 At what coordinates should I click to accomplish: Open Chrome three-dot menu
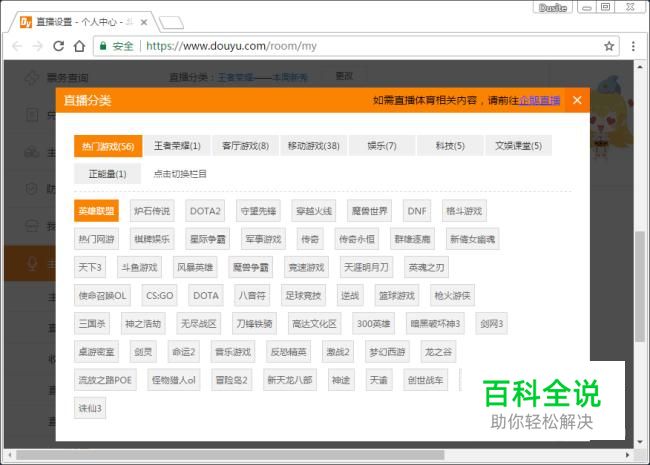coord(633,46)
